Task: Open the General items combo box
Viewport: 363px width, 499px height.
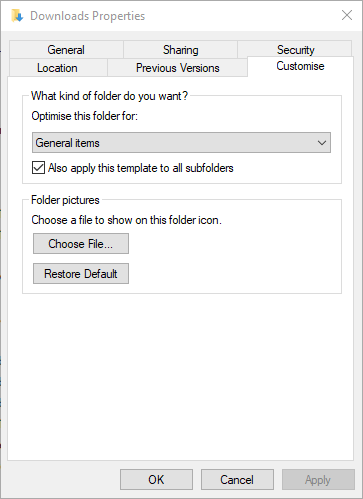Action: (181, 143)
